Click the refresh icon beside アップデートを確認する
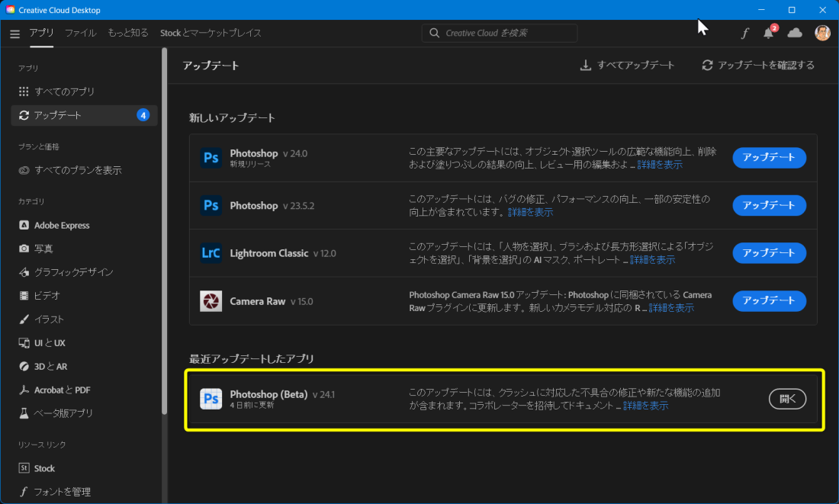839x504 pixels. pyautogui.click(x=707, y=66)
